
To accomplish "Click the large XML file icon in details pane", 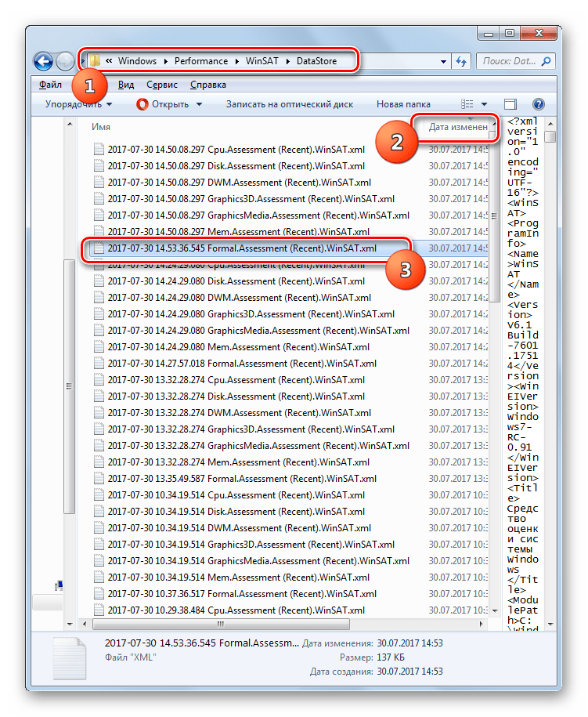I will (70, 658).
